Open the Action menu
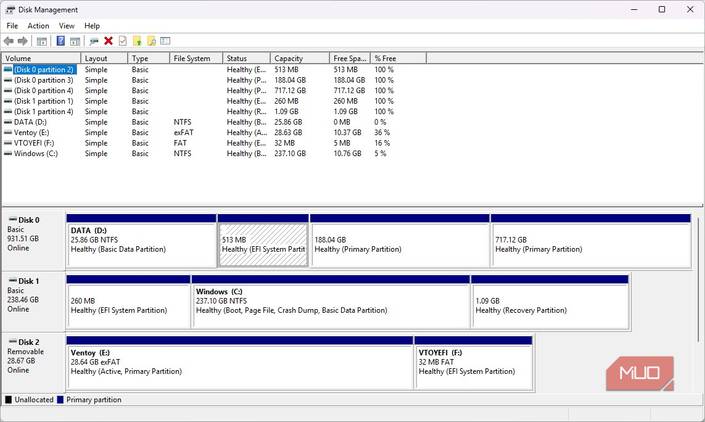705x422 pixels. pos(38,26)
